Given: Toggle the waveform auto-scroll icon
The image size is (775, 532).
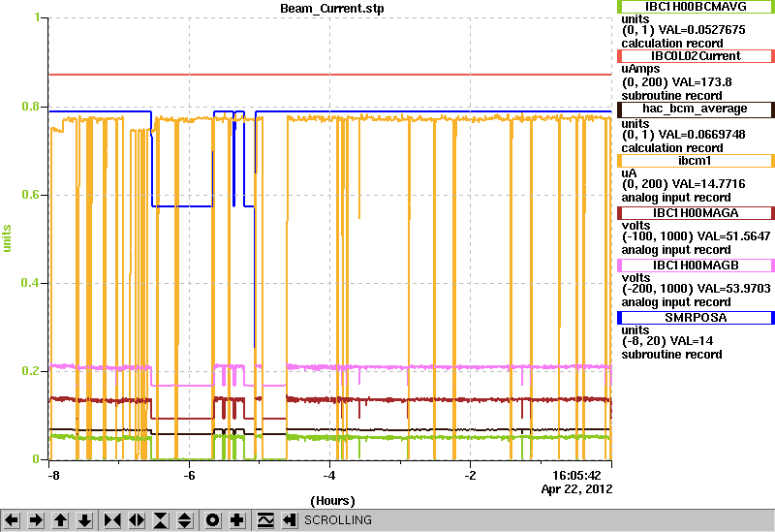Looking at the screenshot, I should pyautogui.click(x=265, y=520).
